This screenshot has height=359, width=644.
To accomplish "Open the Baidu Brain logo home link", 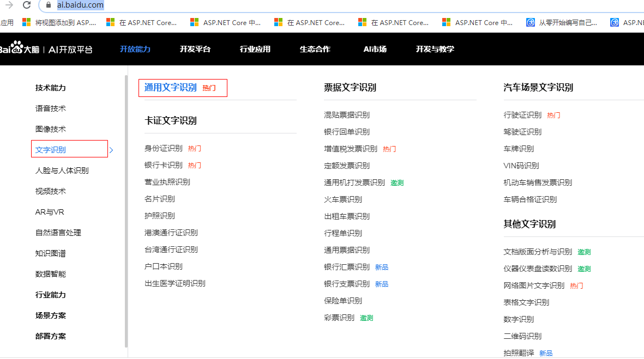I will (x=46, y=49).
